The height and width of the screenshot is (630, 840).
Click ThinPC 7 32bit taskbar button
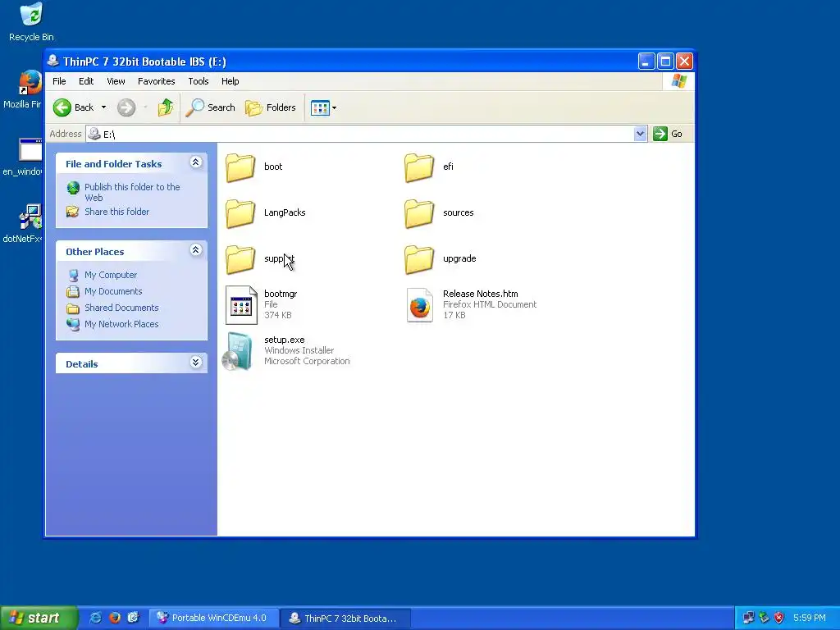pos(345,619)
